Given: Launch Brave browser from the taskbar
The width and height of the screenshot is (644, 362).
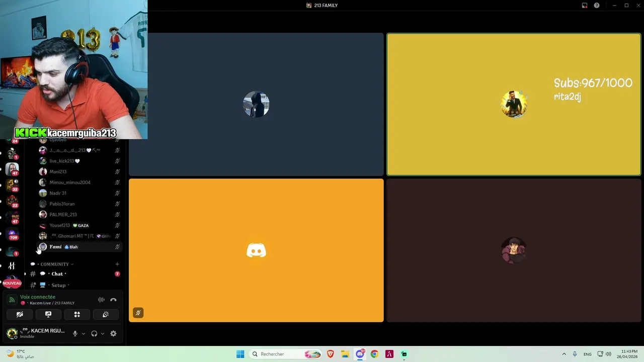Looking at the screenshot, I should click(x=331, y=354).
